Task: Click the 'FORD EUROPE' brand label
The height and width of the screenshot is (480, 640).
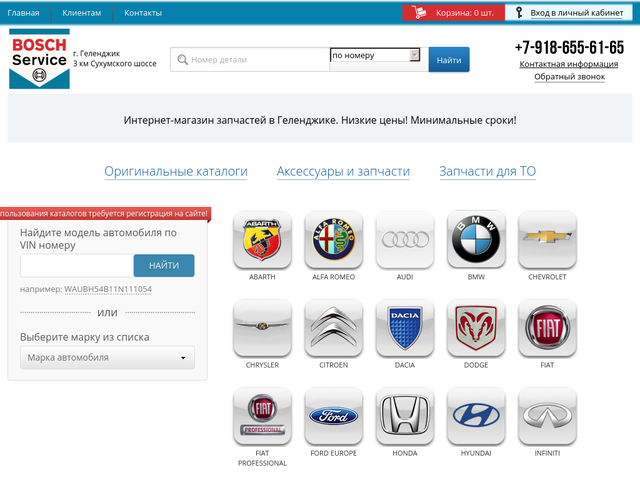Action: pos(333,453)
